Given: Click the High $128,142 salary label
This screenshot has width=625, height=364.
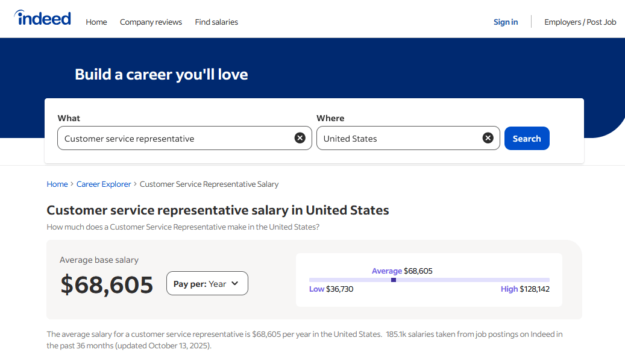Looking at the screenshot, I should (x=525, y=289).
